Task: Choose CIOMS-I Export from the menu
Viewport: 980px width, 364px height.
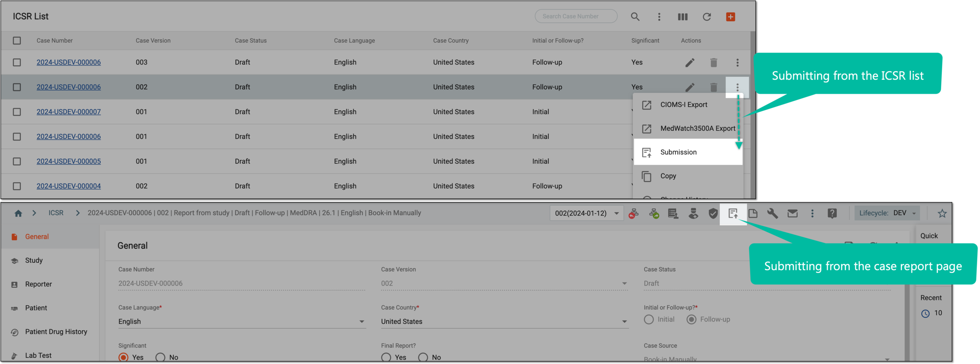Action: (x=688, y=105)
